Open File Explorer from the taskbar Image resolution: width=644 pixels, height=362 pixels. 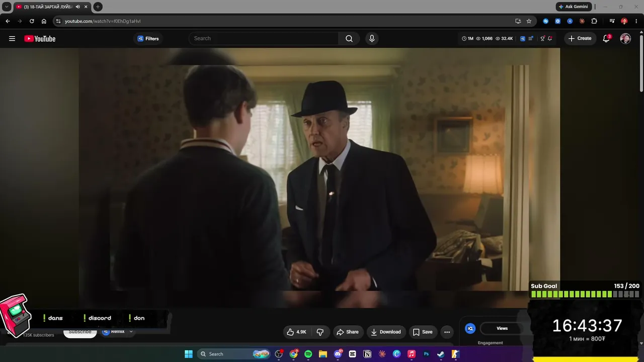pos(323,354)
